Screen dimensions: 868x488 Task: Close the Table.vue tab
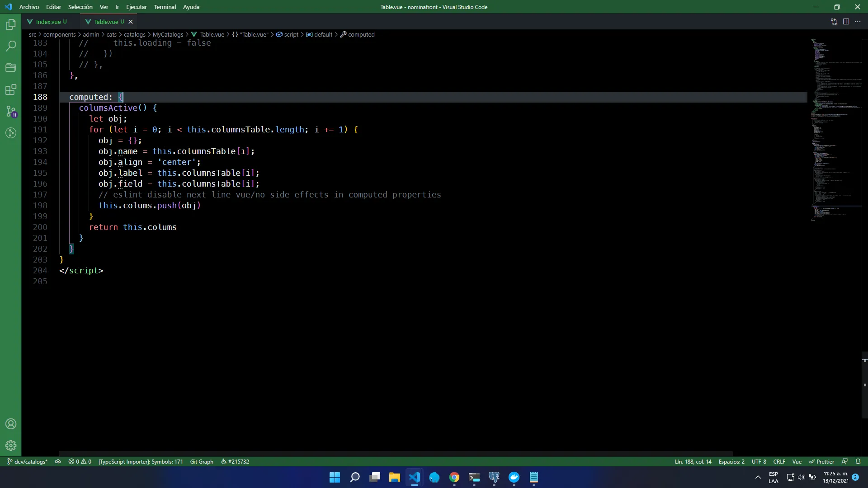pyautogui.click(x=131, y=22)
